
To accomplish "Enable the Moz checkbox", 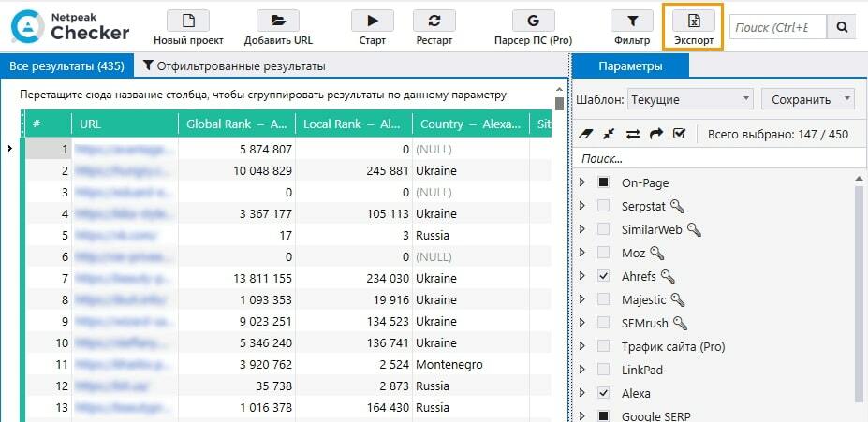I will pos(603,253).
